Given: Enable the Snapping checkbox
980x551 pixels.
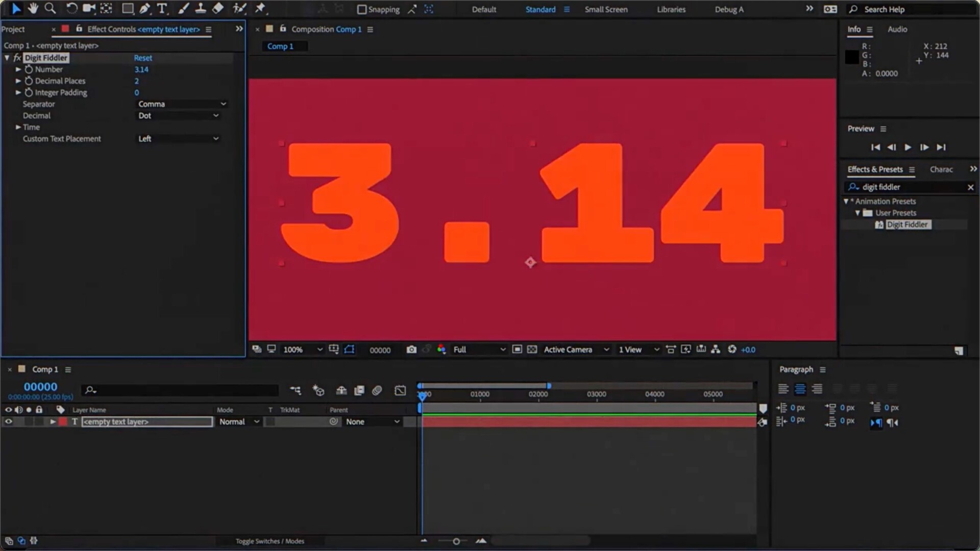Looking at the screenshot, I should pyautogui.click(x=362, y=9).
